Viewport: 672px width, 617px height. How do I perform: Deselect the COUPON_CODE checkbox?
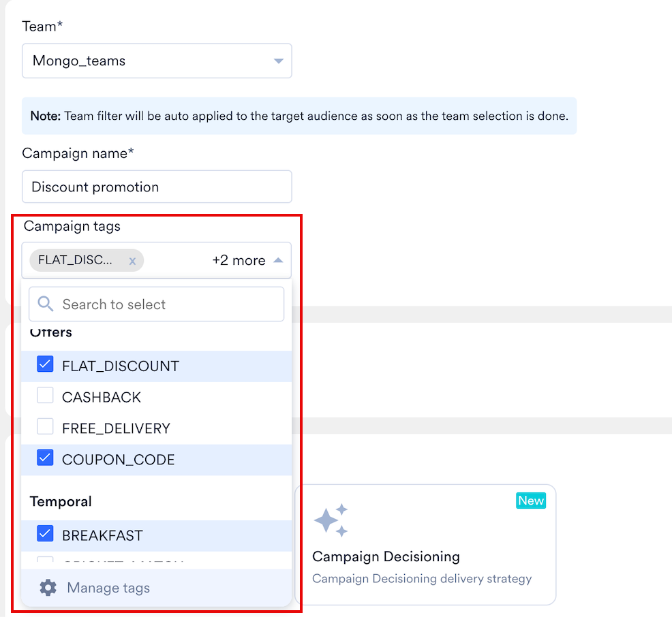tap(45, 459)
